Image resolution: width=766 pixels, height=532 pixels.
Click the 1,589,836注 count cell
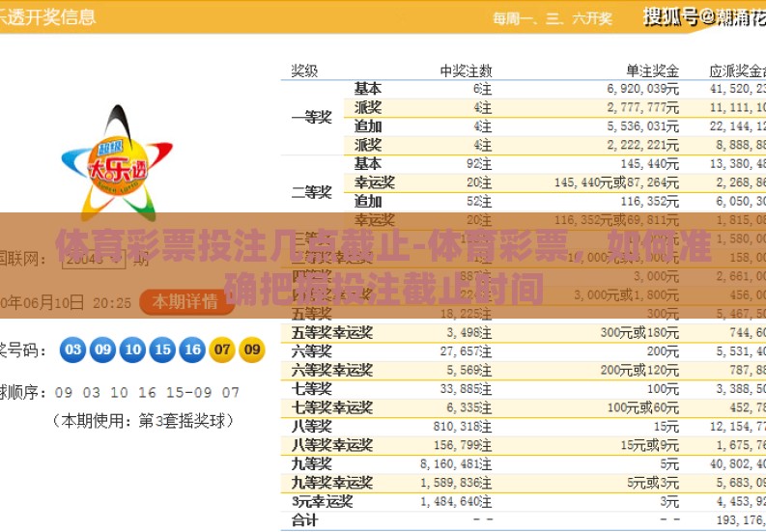[456, 483]
